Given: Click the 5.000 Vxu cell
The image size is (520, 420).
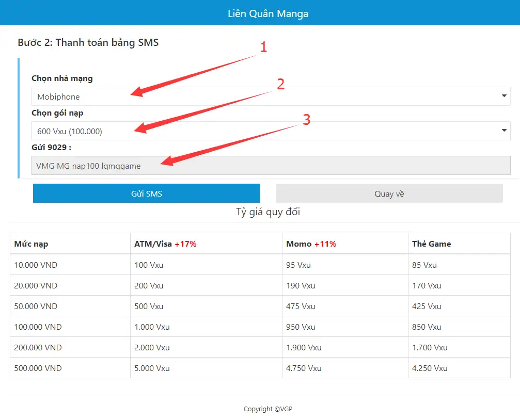Looking at the screenshot, I should point(206,367).
